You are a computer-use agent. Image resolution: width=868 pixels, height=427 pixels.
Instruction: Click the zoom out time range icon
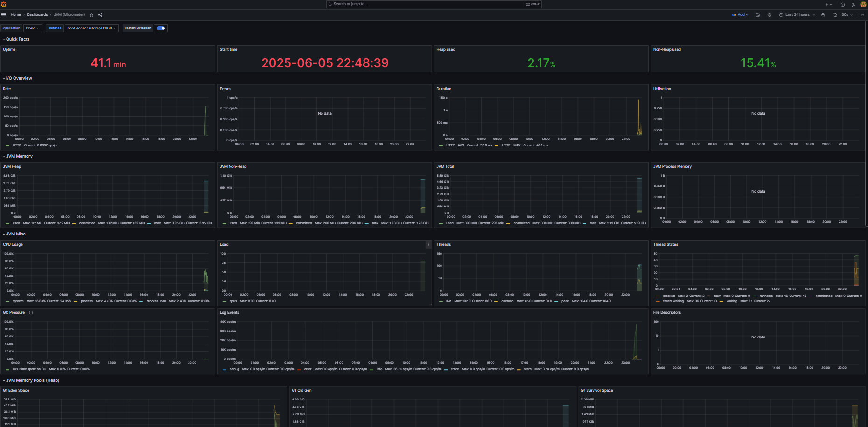823,15
